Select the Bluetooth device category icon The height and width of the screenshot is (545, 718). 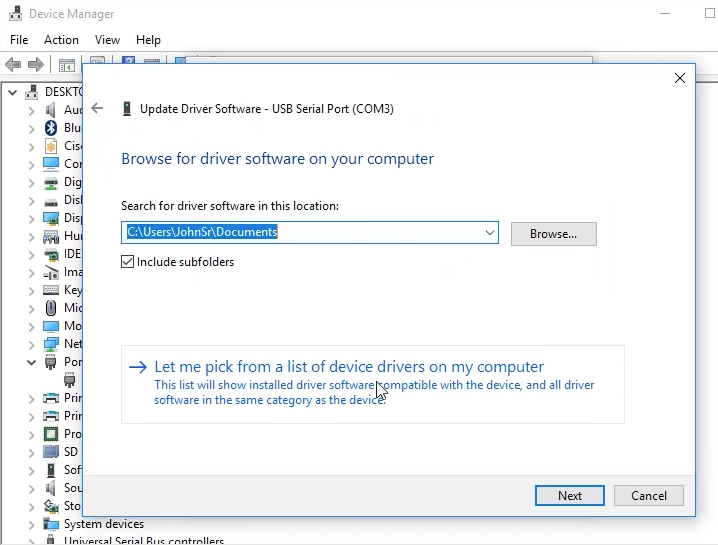tap(51, 128)
